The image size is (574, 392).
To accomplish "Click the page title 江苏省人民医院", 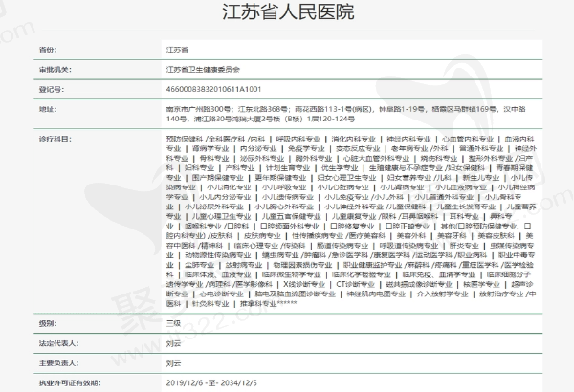I will coord(288,11).
